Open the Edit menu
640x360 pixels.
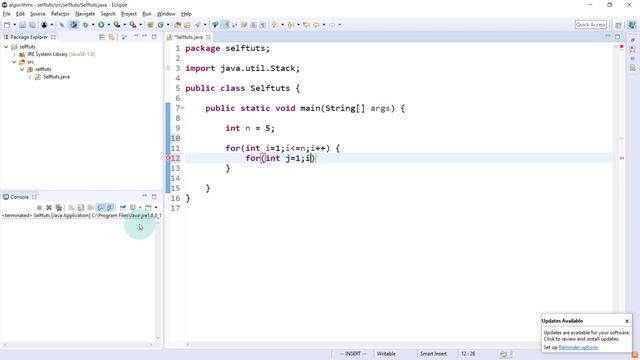pos(20,14)
